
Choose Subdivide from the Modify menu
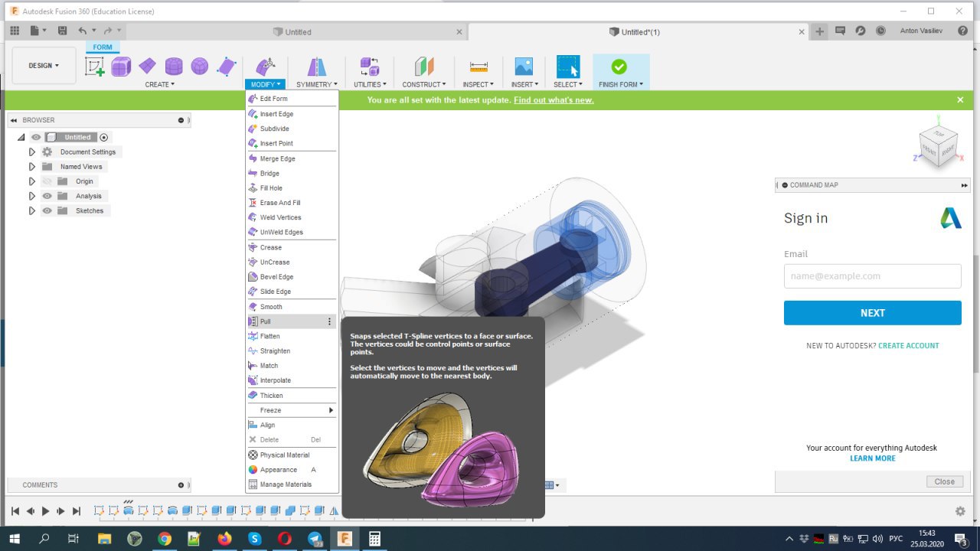(x=292, y=129)
